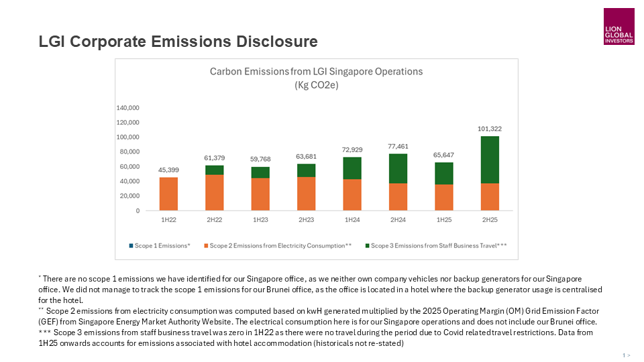Select the 101,322 data label
644x362 pixels.
tap(490, 129)
